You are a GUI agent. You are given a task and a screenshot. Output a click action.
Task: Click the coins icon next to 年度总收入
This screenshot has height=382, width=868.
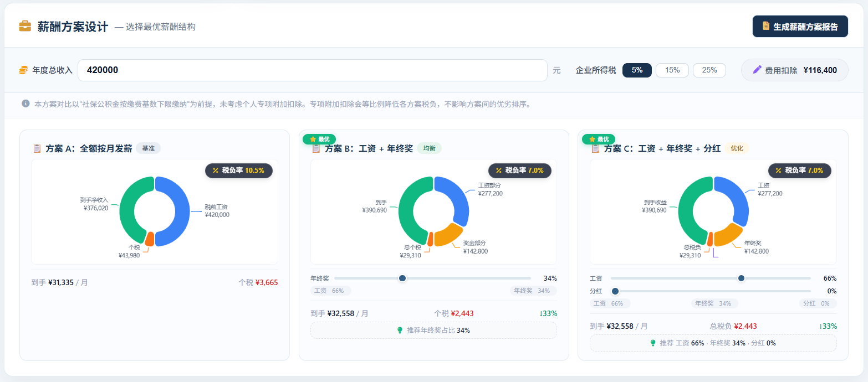[x=23, y=70]
